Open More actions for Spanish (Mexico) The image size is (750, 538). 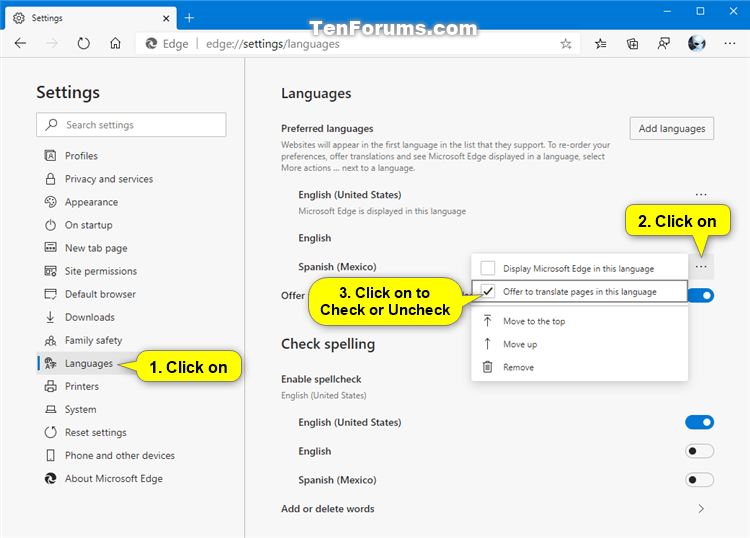pyautogui.click(x=701, y=266)
